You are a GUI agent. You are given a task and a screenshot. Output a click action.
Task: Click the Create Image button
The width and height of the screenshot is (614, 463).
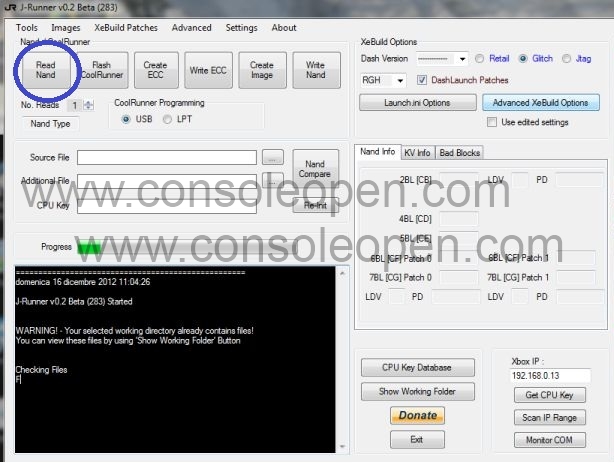click(262, 70)
